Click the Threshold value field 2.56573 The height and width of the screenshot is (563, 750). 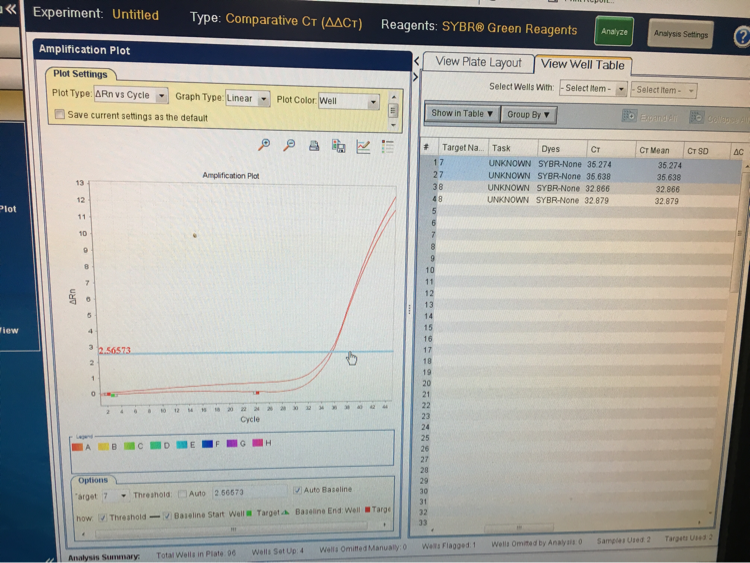tap(249, 492)
